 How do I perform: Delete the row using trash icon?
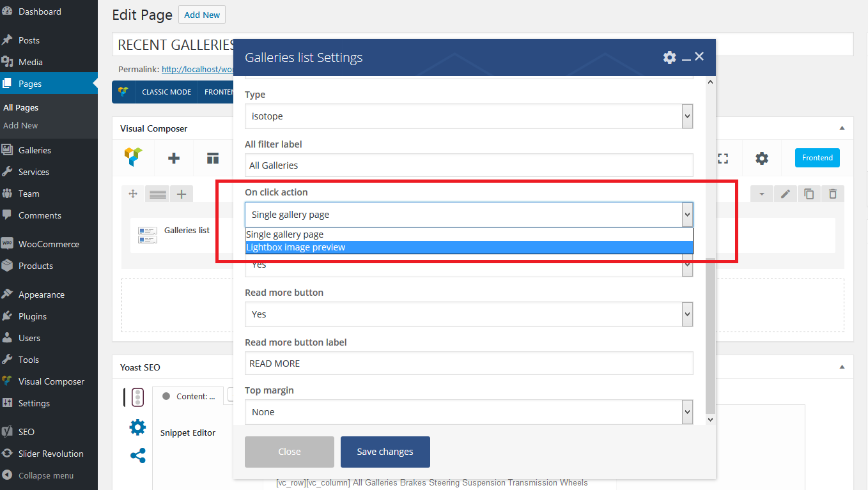pos(832,194)
